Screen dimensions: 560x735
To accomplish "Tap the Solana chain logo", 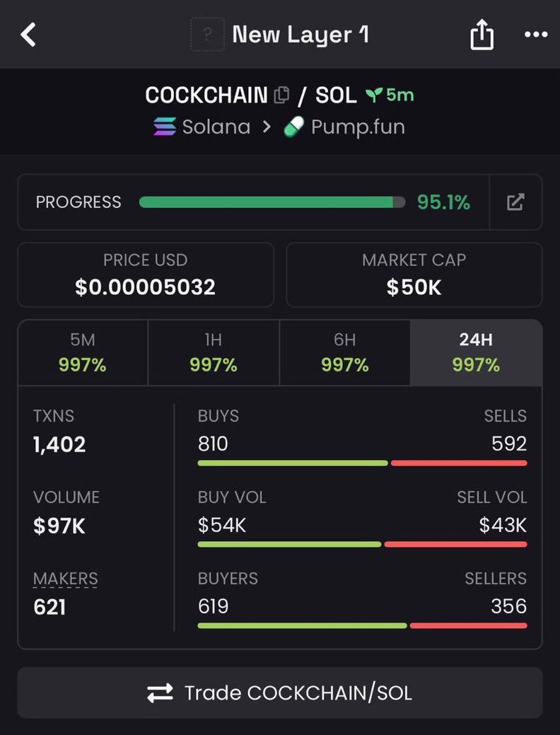I will (165, 127).
